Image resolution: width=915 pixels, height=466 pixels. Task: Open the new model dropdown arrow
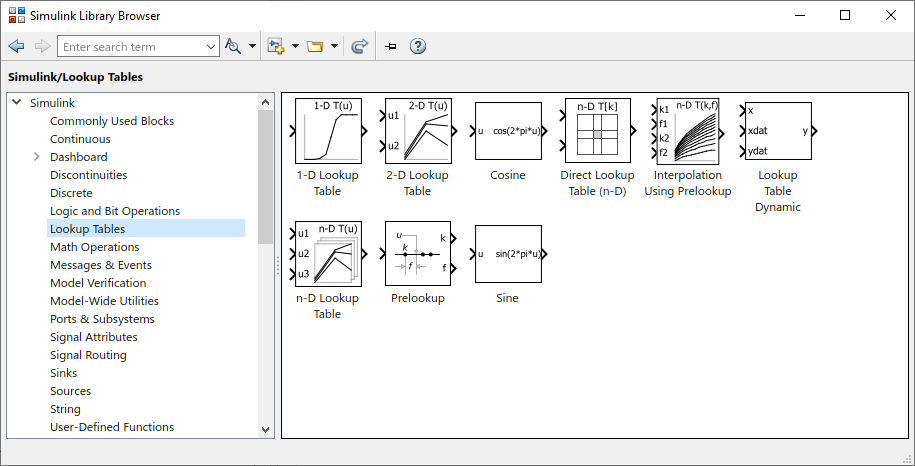click(295, 47)
